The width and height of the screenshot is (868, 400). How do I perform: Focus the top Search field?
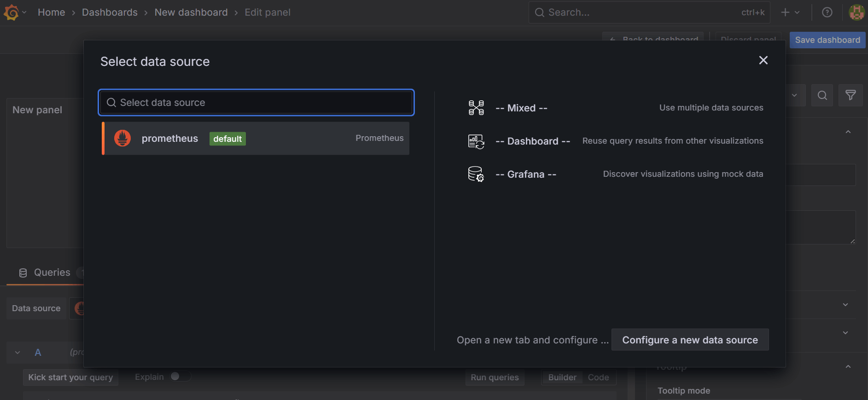pyautogui.click(x=649, y=12)
